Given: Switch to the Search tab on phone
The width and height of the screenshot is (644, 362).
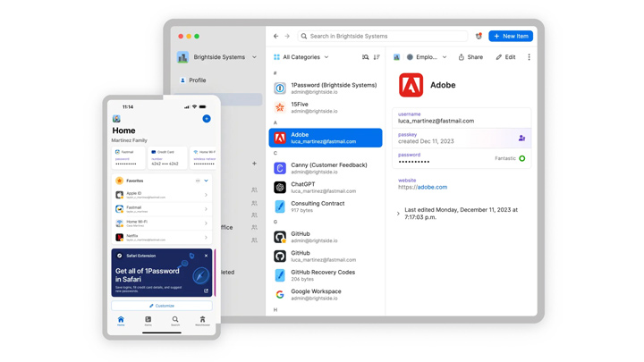Looking at the screenshot, I should point(175,321).
